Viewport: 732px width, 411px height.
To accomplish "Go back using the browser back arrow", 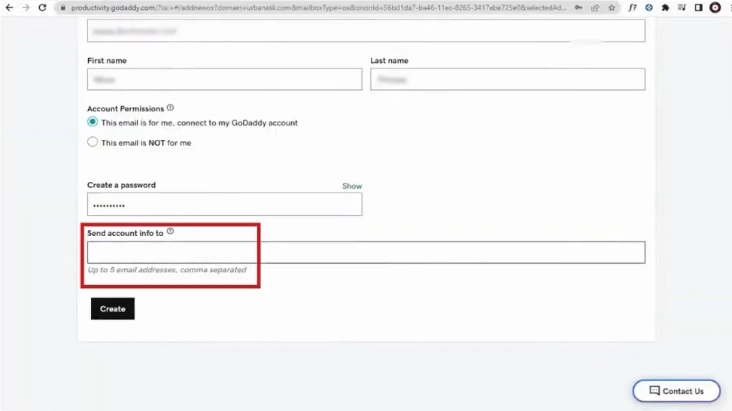I will click(x=9, y=7).
